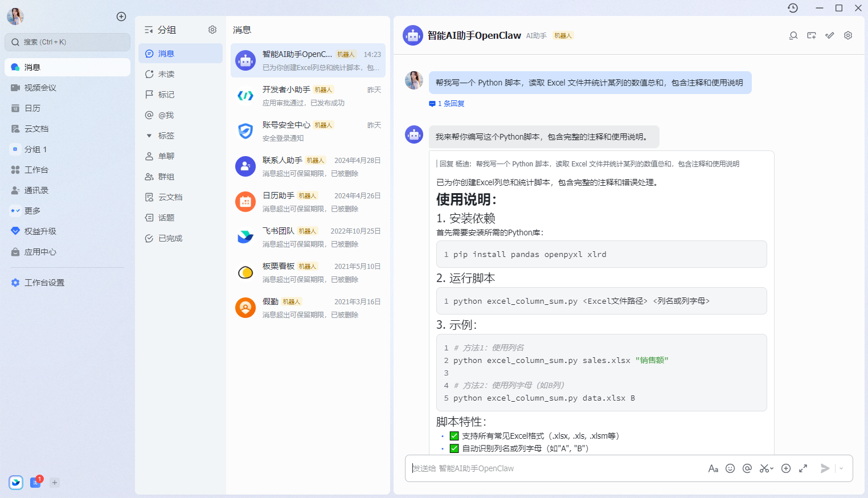The height and width of the screenshot is (498, 868).
Task: Open the emoji picker
Action: tap(730, 468)
